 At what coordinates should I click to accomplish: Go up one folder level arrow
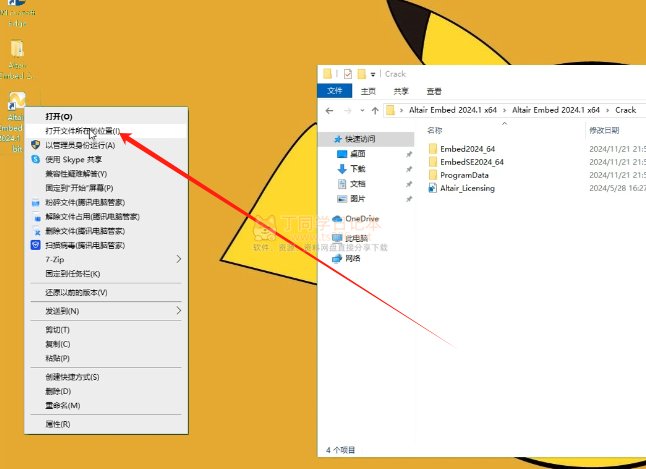(375, 110)
